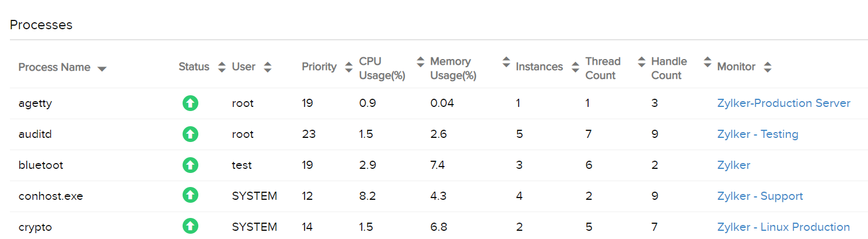The height and width of the screenshot is (239, 868).
Task: Sort processes by Status column arrows
Action: [x=222, y=67]
